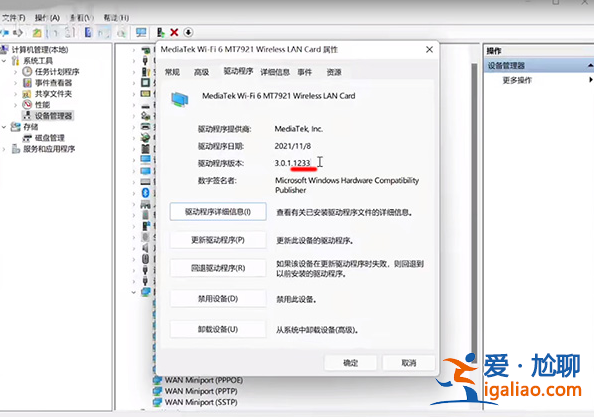The height and width of the screenshot is (417, 594).
Task: Select WAN Miniport (SSTP) row
Action: pyautogui.click(x=195, y=402)
